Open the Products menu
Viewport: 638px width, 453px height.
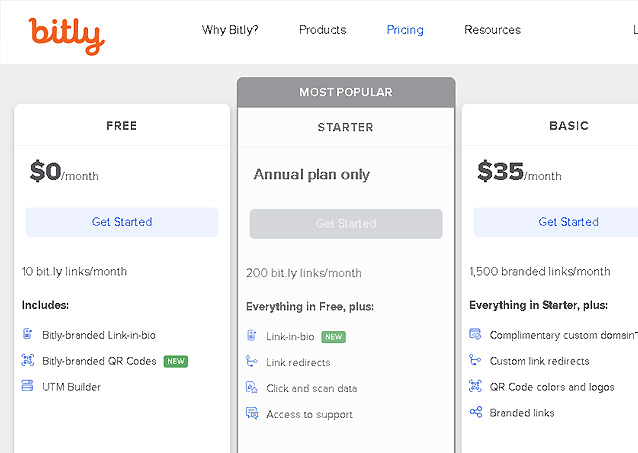tap(323, 30)
